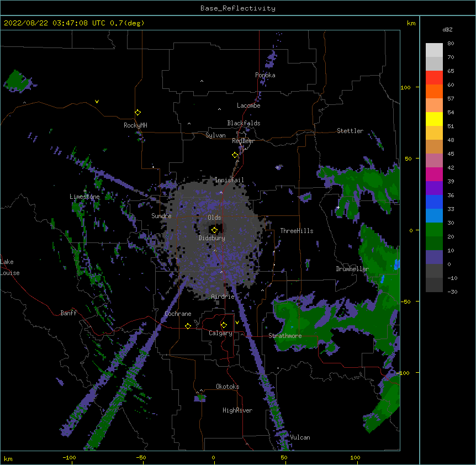Viewport: 476px width, 465px height.
Task: Click the -50 tick on the right axis
Action: coord(405,302)
